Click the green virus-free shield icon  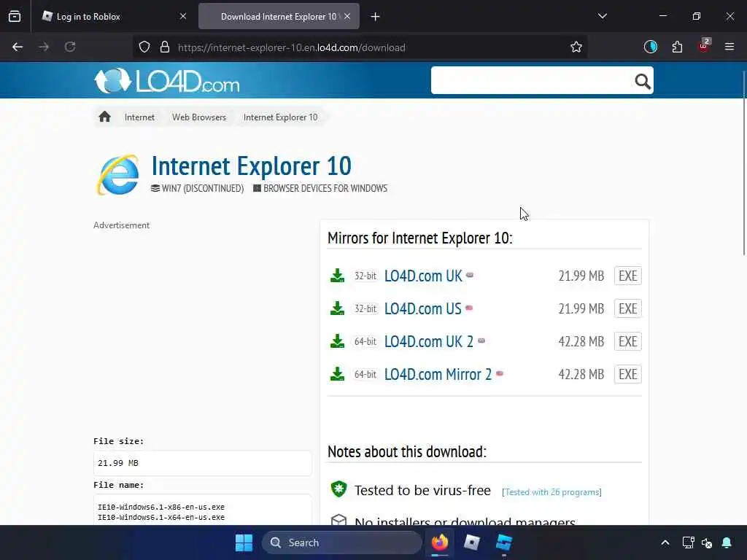point(338,489)
